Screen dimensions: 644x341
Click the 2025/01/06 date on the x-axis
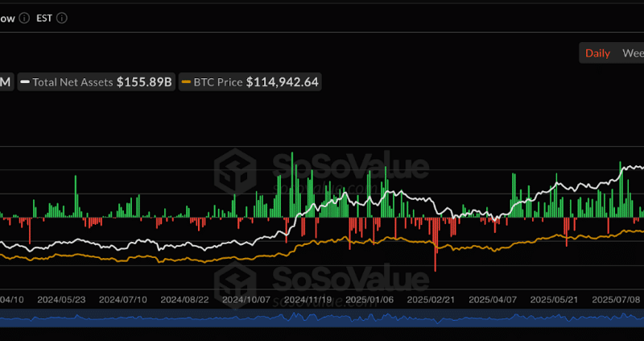pyautogui.click(x=368, y=299)
